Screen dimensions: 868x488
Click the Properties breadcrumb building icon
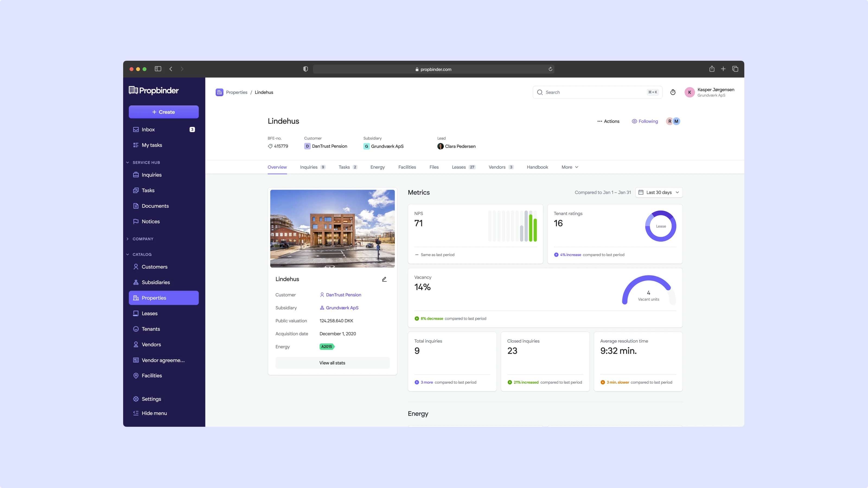point(219,92)
